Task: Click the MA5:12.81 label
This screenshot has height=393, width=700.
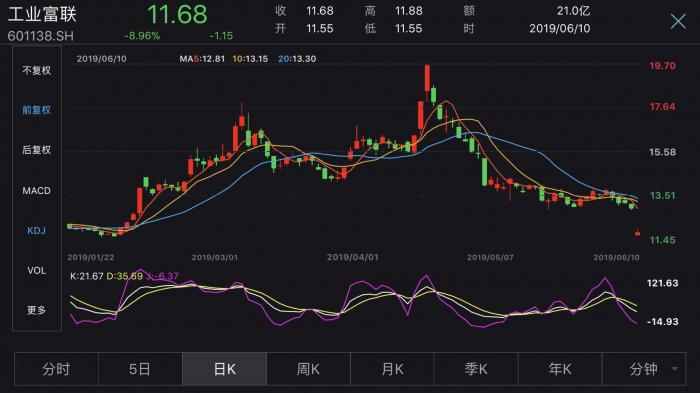Action: pos(202,59)
